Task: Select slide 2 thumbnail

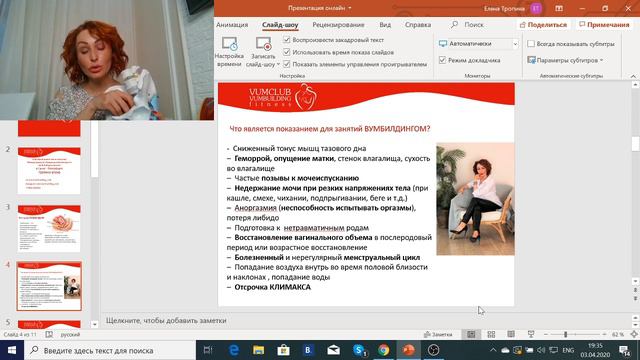Action: pos(49,171)
